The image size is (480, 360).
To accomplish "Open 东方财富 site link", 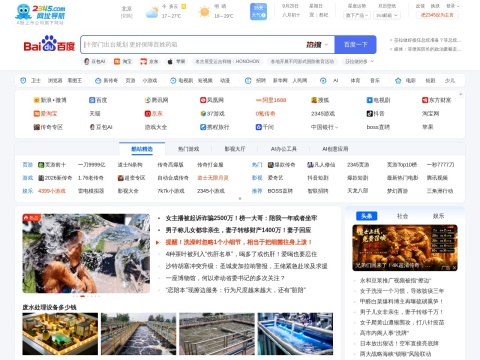I will click(436, 100).
